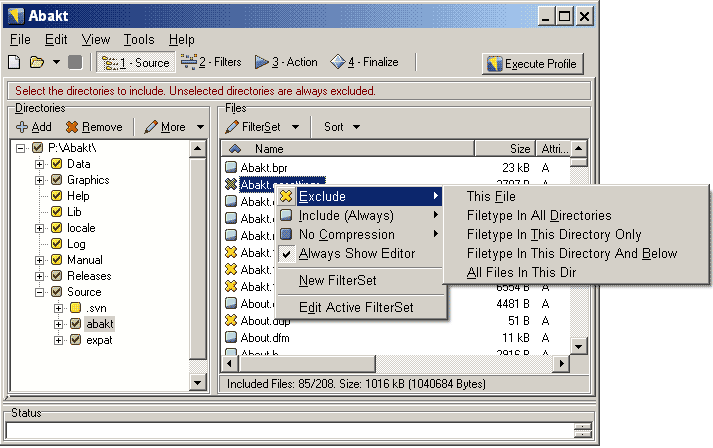713x448 pixels.
Task: Toggle the Log directory checkbox
Action: click(56, 244)
